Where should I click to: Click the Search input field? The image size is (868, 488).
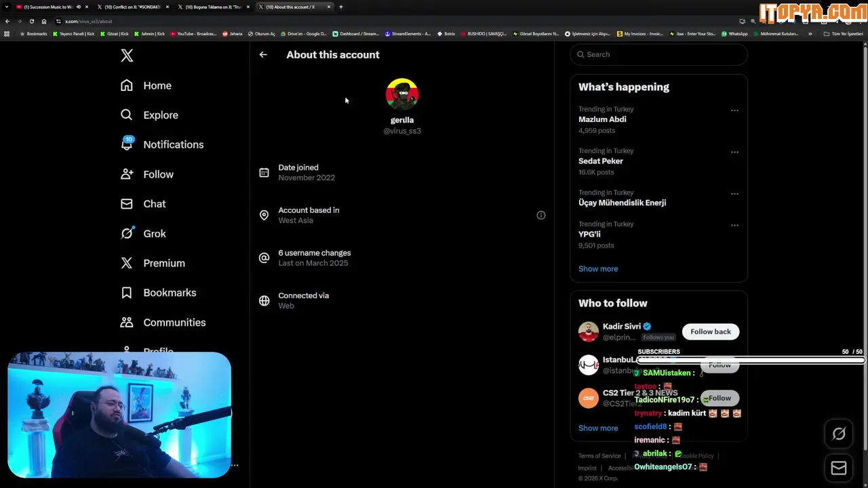[x=658, y=54]
